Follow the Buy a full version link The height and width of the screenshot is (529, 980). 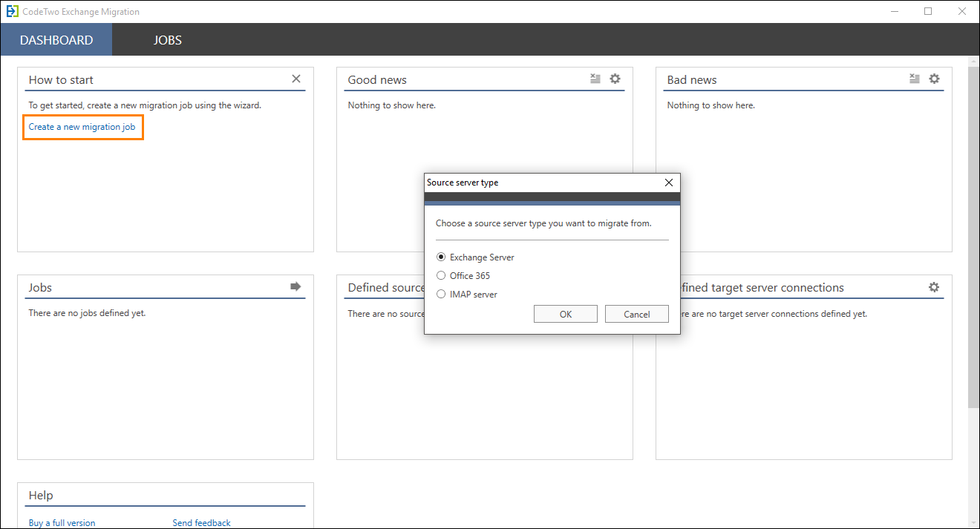coord(62,523)
